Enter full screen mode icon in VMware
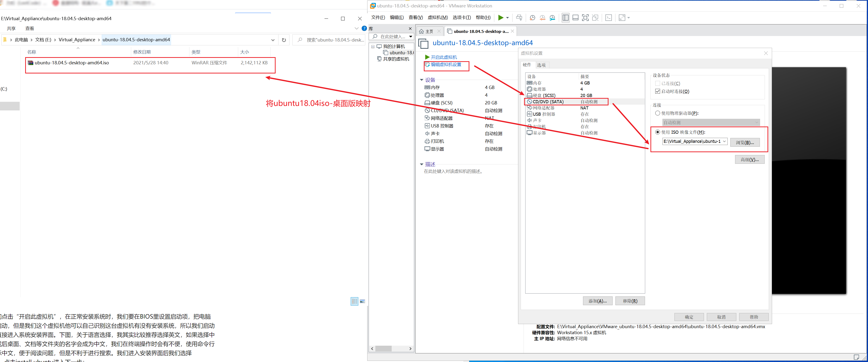 pyautogui.click(x=585, y=18)
